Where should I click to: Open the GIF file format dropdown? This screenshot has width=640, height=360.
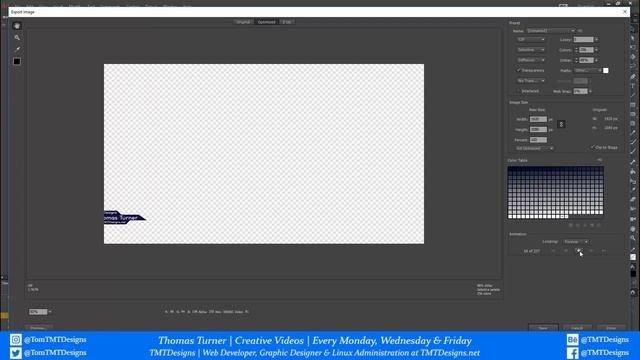point(531,40)
